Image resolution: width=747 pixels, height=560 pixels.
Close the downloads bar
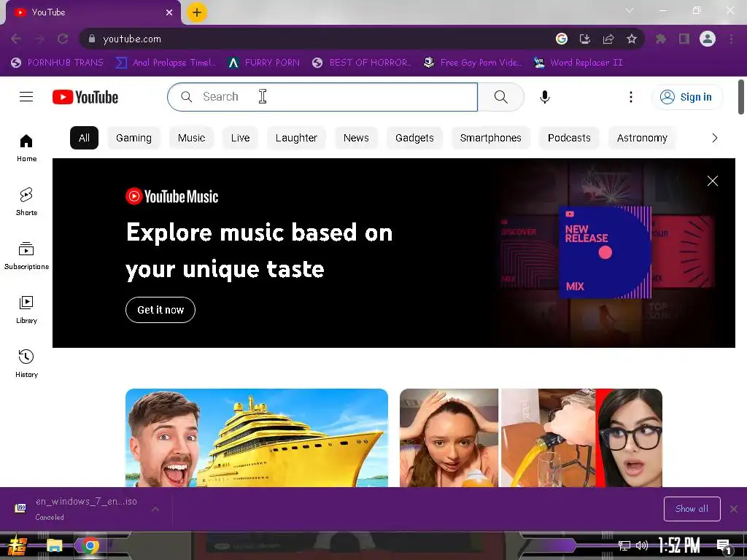tap(734, 509)
